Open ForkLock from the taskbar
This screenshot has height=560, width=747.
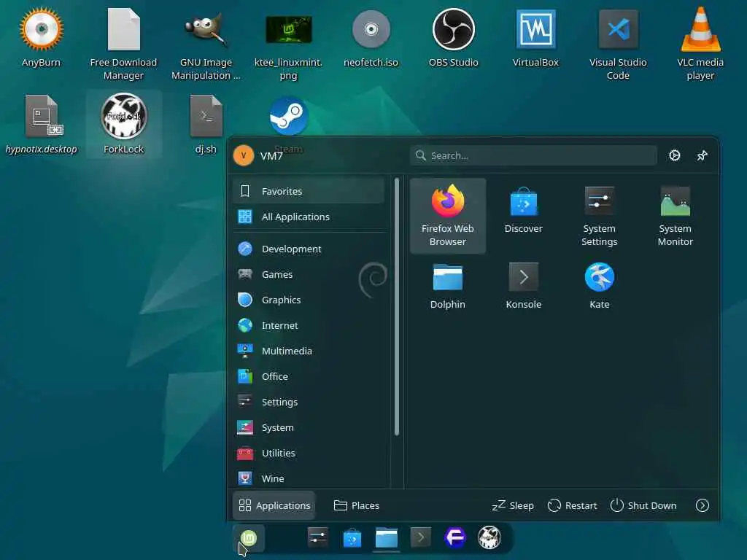tap(489, 537)
